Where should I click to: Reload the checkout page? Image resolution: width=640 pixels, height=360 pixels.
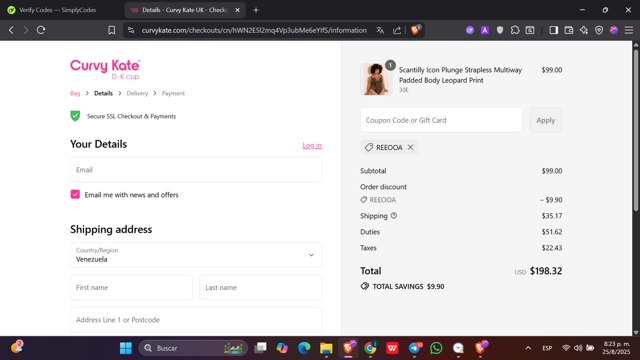(41, 30)
